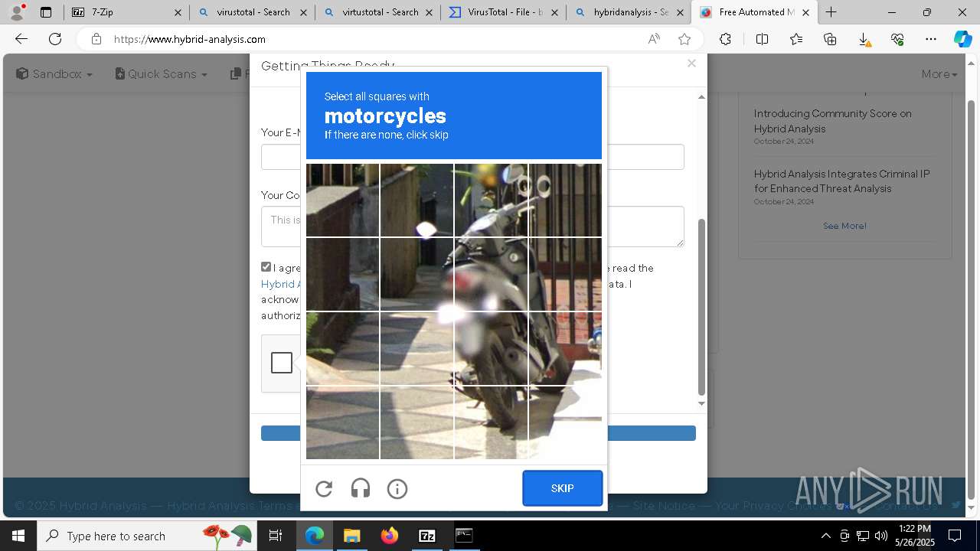Reload the current page
980x551 pixels.
[x=55, y=39]
